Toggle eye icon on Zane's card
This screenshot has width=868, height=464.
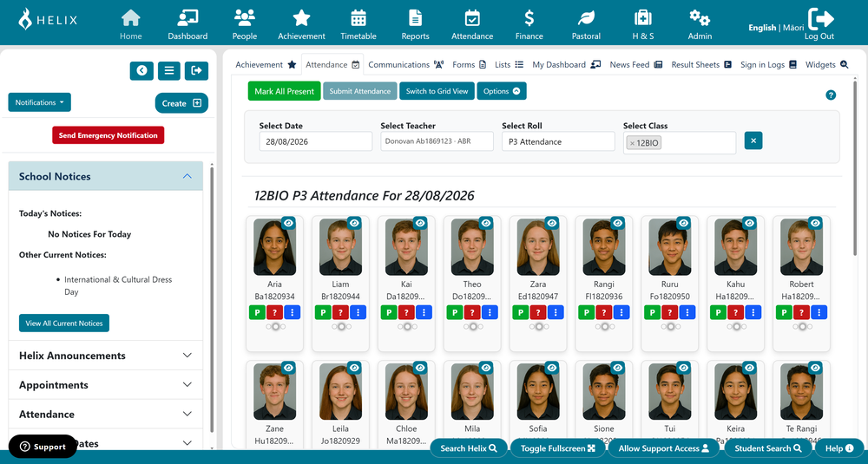(x=288, y=367)
